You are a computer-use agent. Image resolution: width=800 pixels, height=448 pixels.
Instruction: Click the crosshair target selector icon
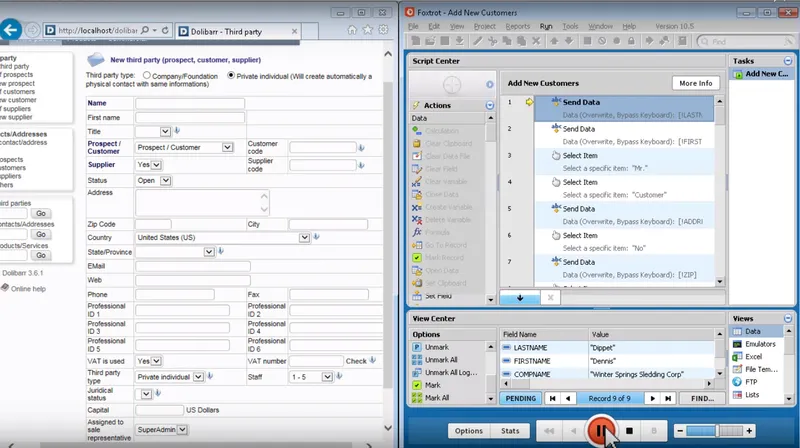click(452, 85)
